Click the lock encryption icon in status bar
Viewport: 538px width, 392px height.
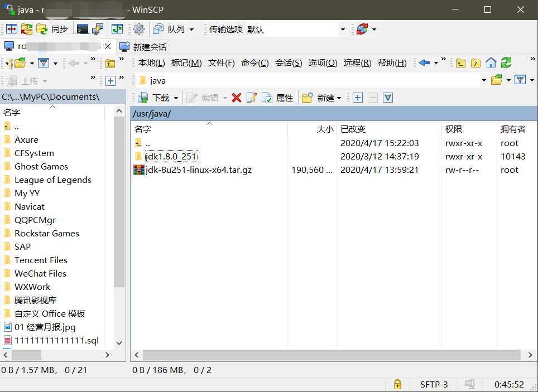coord(397,384)
